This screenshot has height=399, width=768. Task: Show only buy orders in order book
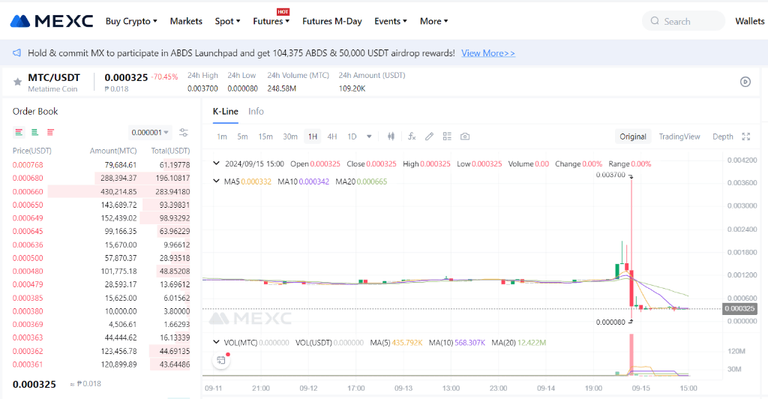[35, 132]
